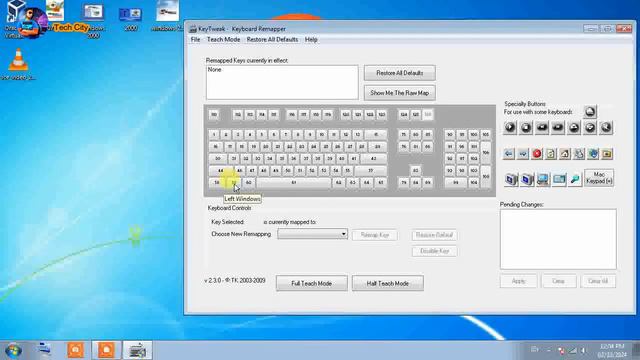This screenshot has height=360, width=640.
Task: Click the browser Refresh specialty button
Action: tap(551, 154)
